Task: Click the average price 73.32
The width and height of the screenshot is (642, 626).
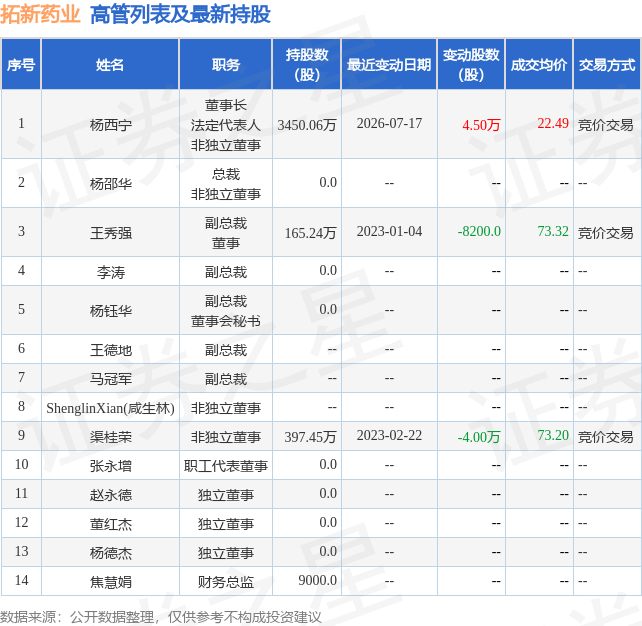Action: pyautogui.click(x=553, y=231)
